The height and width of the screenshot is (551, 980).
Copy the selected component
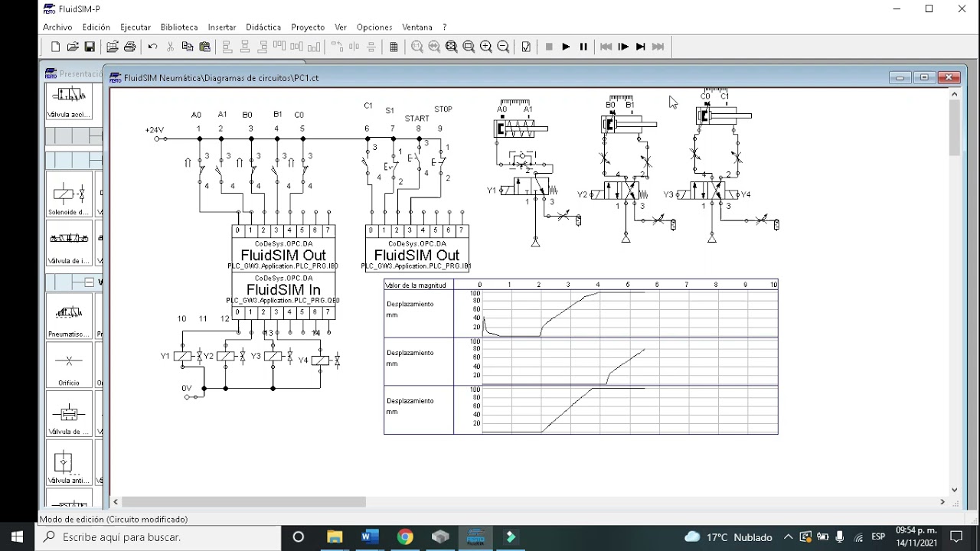[188, 47]
